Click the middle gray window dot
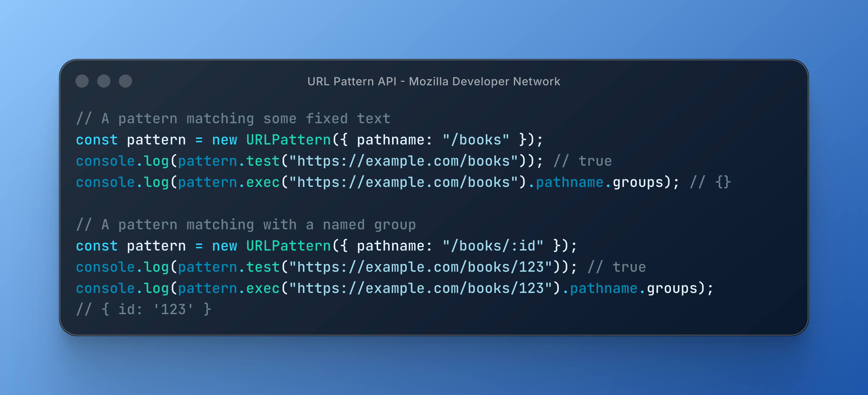This screenshot has height=395, width=868. pyautogui.click(x=104, y=81)
